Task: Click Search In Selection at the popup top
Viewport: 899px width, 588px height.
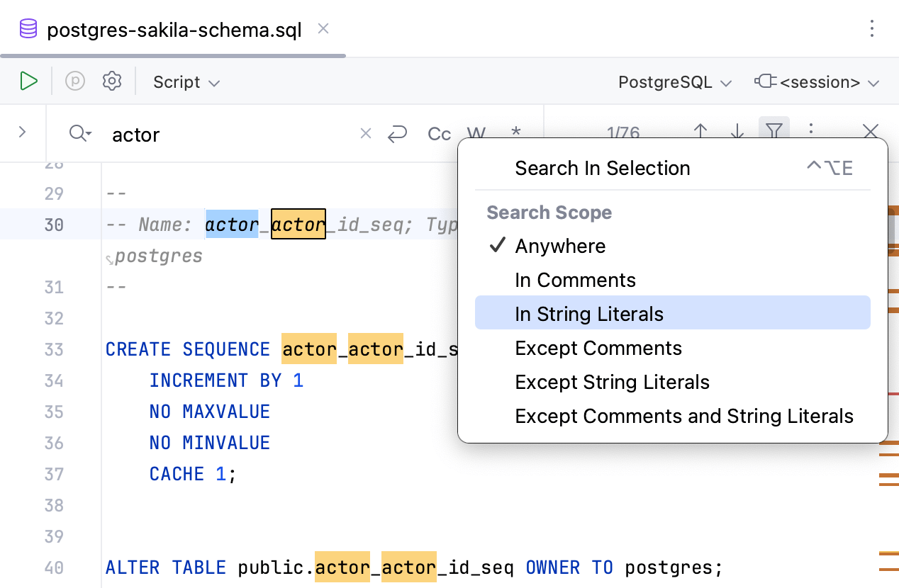Action: tap(602, 168)
